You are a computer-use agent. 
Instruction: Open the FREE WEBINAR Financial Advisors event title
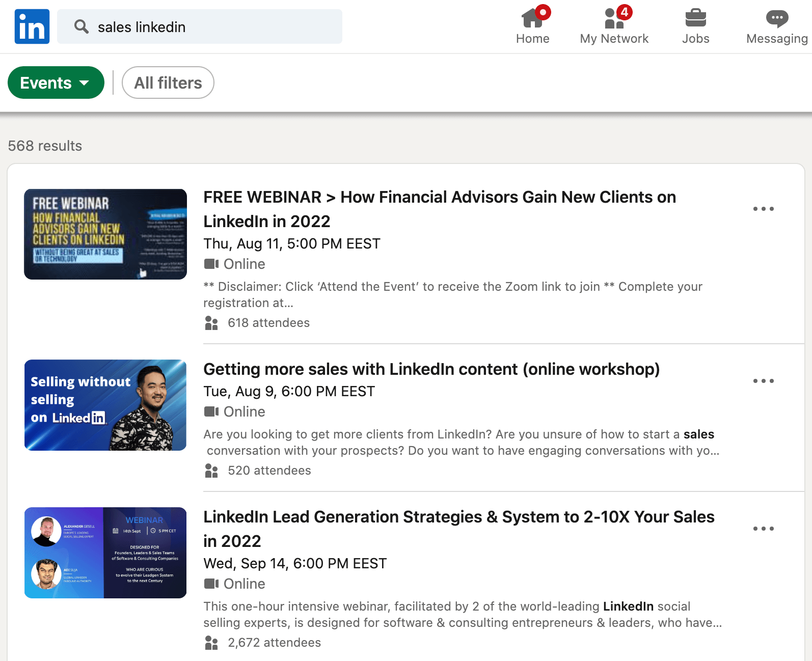439,209
